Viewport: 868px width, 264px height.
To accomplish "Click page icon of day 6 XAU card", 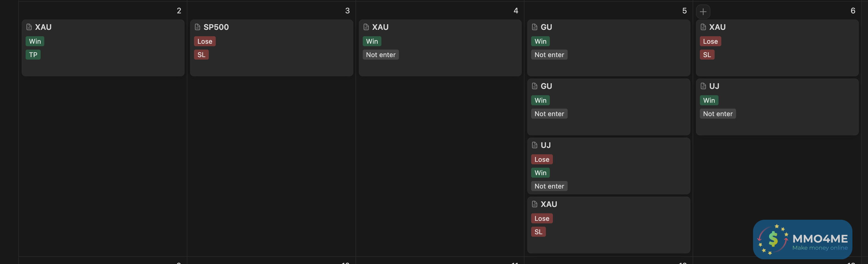I will [703, 27].
